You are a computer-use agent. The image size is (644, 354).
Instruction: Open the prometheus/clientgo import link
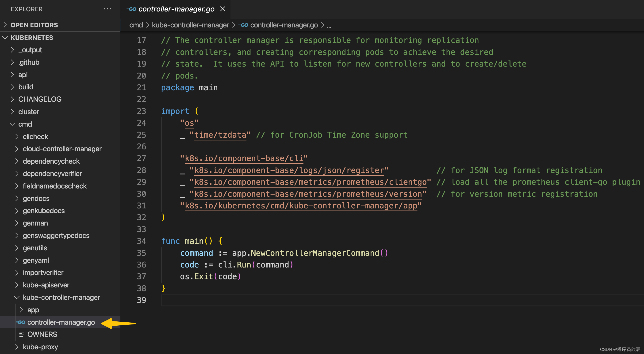[x=310, y=182]
